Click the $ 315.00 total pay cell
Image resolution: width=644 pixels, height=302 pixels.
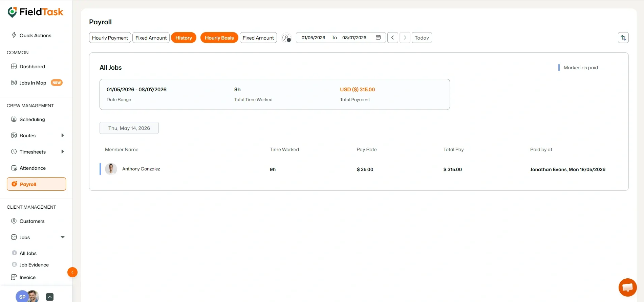point(453,169)
